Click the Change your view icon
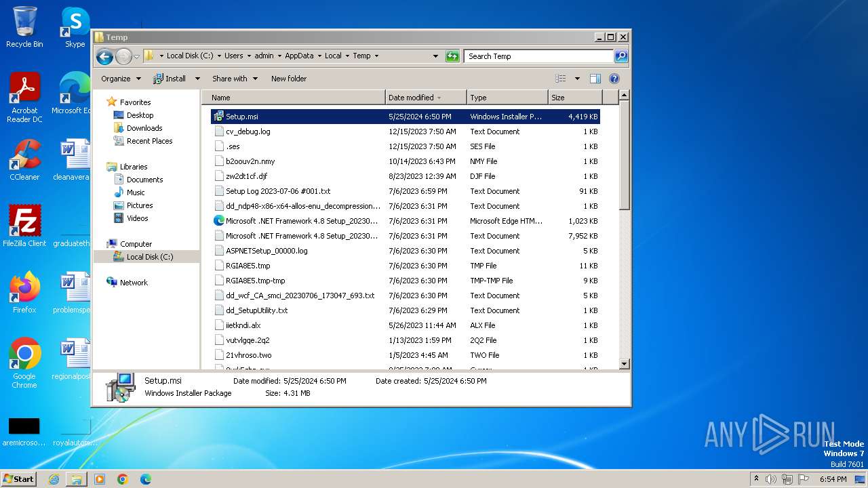868x488 pixels. pos(561,79)
